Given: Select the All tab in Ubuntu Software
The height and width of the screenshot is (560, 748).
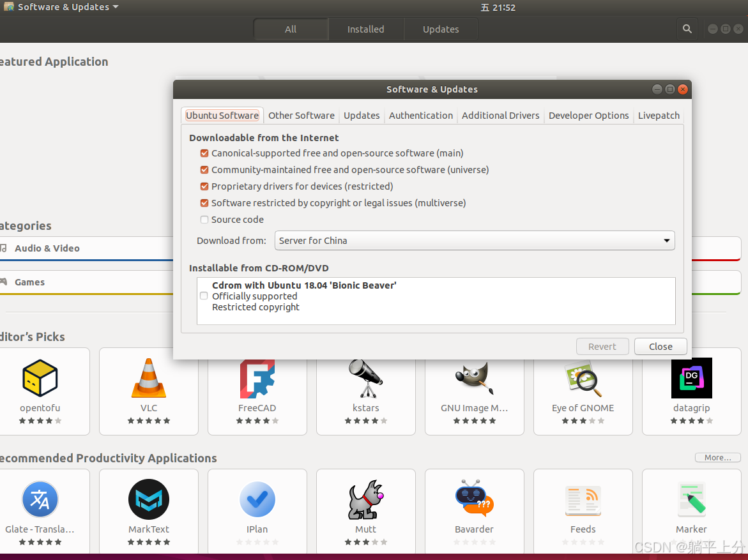Looking at the screenshot, I should coord(291,29).
